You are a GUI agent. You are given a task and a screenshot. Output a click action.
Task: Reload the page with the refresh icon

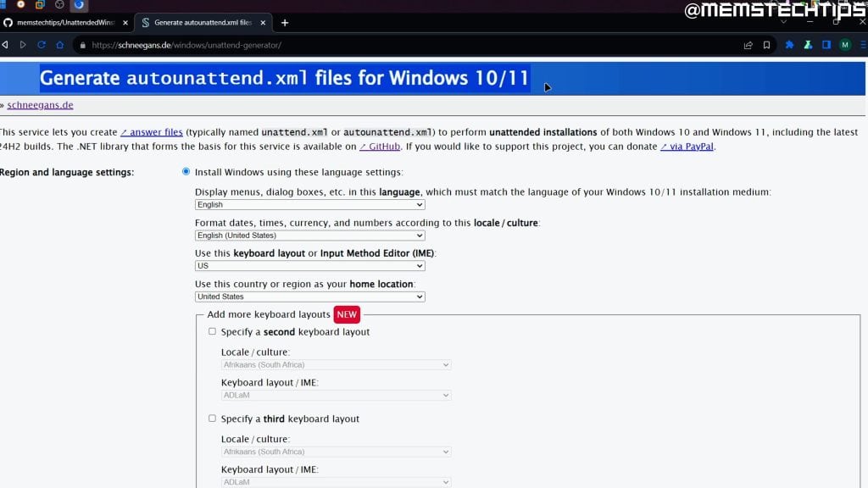[42, 45]
